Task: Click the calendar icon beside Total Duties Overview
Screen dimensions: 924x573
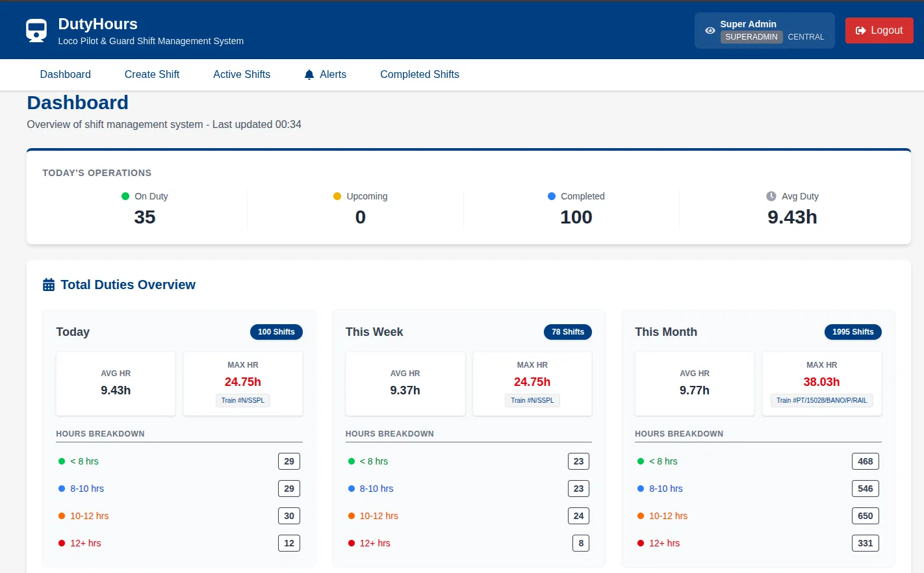Action: click(x=49, y=285)
